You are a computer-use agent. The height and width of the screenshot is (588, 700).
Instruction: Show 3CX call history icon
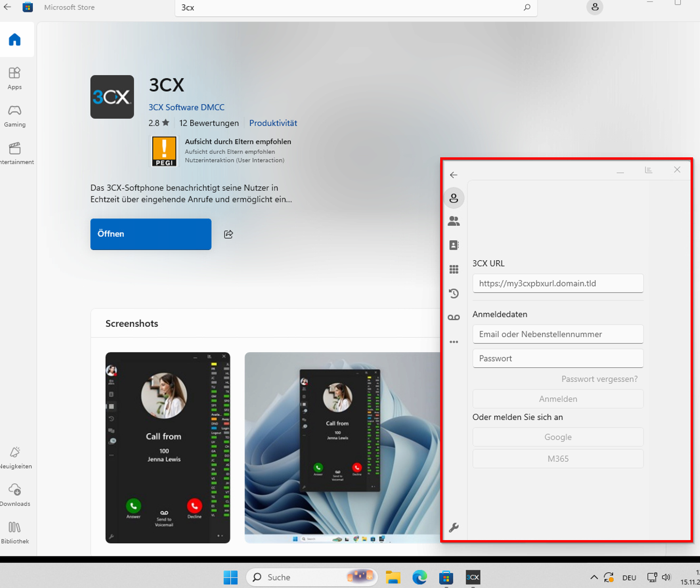tap(454, 294)
